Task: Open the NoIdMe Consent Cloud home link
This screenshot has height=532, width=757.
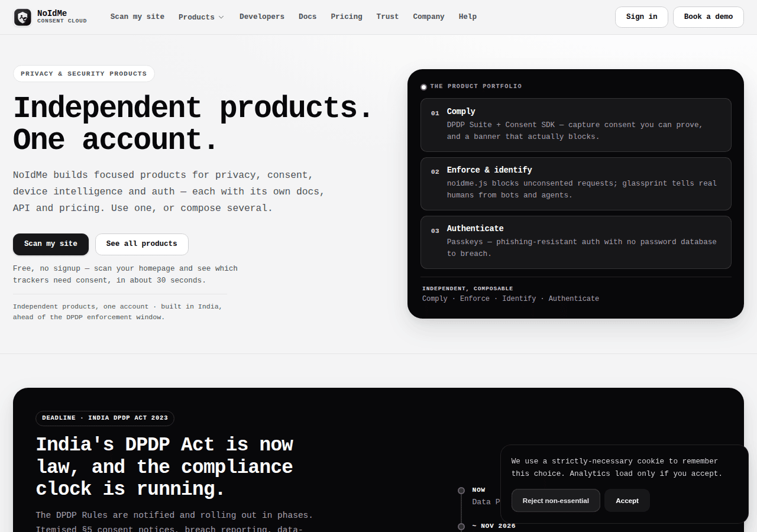Action: point(51,17)
